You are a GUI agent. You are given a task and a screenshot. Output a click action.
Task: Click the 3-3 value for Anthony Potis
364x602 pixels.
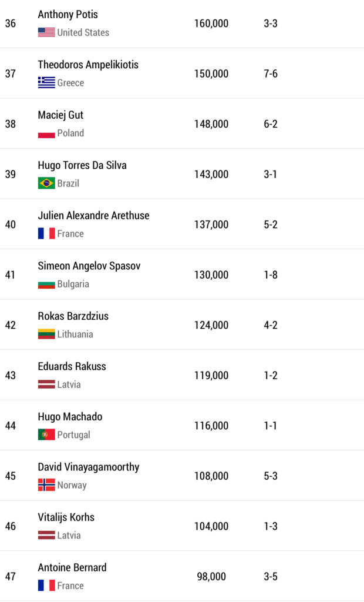(x=271, y=24)
